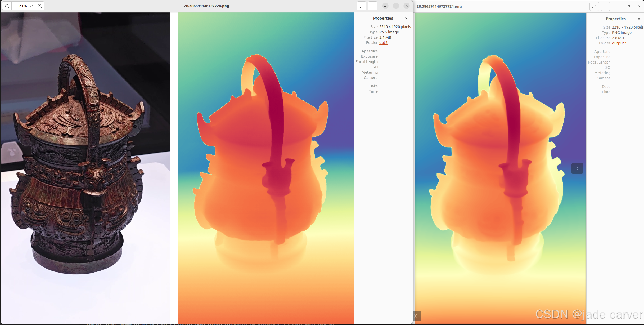Viewport: 644px width, 325px height.
Task: Open the left viewer's hamburger menu
Action: 373,6
